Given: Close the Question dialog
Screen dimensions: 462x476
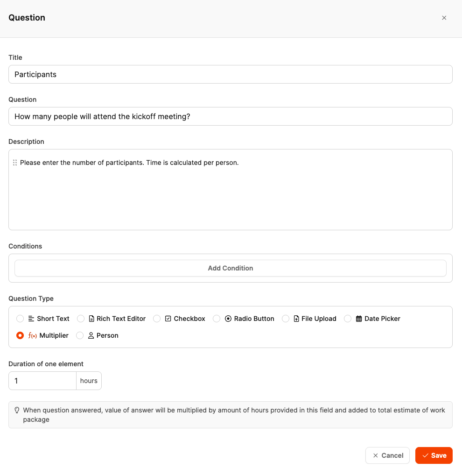Looking at the screenshot, I should pos(444,18).
